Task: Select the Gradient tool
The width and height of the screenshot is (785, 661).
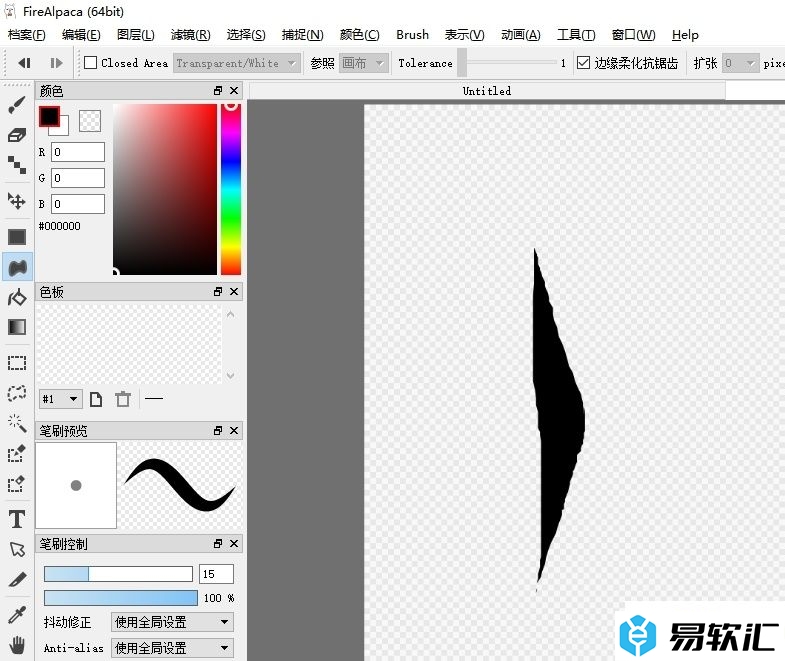Action: point(17,327)
